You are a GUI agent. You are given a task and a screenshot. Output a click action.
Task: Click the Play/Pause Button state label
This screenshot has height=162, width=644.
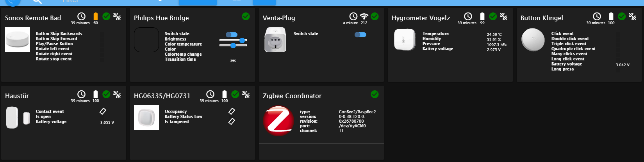(54, 44)
